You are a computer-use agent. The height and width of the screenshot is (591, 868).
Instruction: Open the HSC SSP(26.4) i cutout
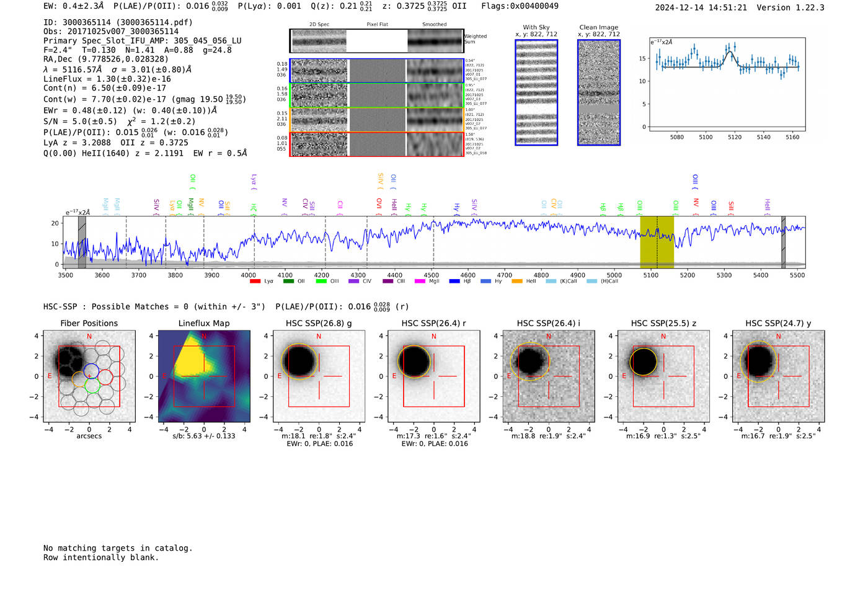549,376
